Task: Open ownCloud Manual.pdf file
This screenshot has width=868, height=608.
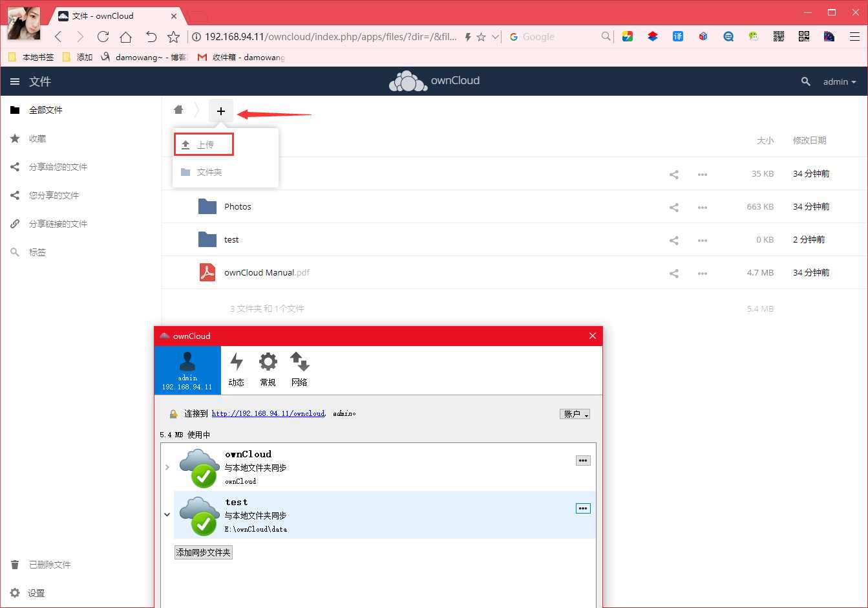Action: (x=267, y=273)
